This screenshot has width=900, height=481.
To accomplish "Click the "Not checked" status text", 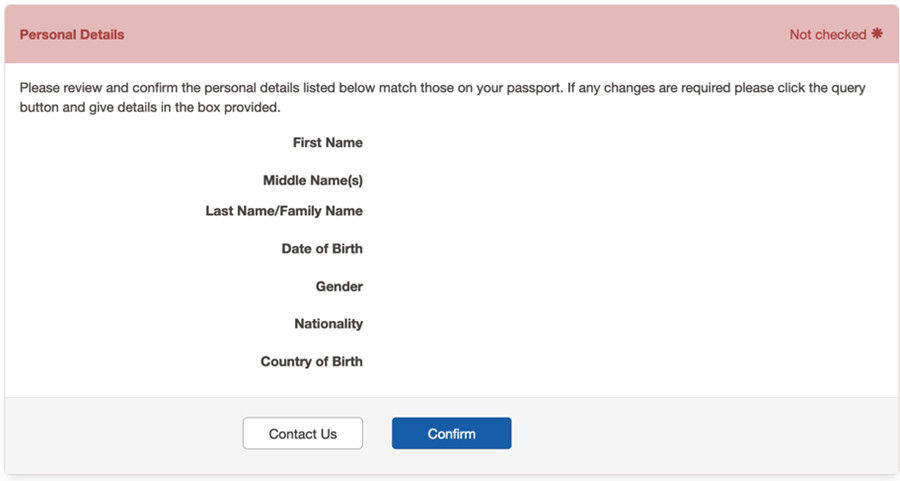I will coord(827,35).
